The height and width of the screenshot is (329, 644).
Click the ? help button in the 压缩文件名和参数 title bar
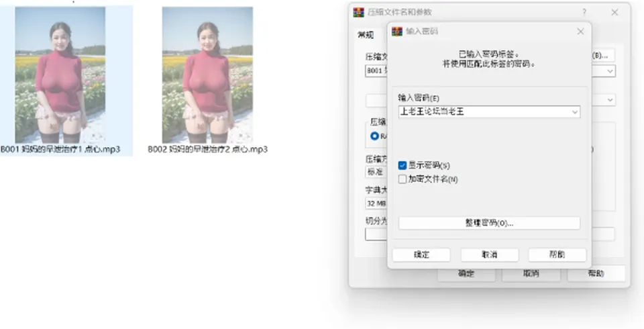pyautogui.click(x=584, y=12)
